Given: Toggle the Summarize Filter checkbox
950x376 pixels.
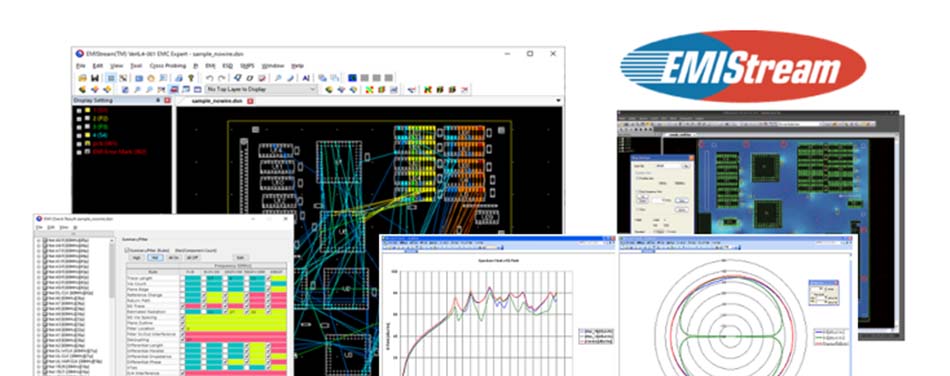Looking at the screenshot, I should 127,249.
